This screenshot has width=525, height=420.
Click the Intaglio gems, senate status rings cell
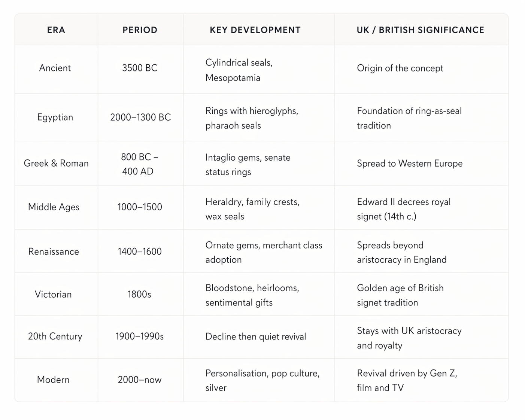pyautogui.click(x=248, y=164)
